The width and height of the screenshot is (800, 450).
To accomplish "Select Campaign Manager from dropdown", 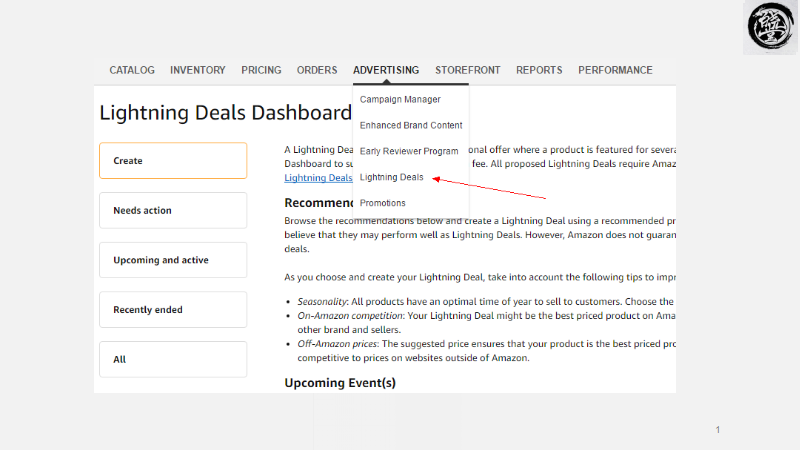I will 400,99.
